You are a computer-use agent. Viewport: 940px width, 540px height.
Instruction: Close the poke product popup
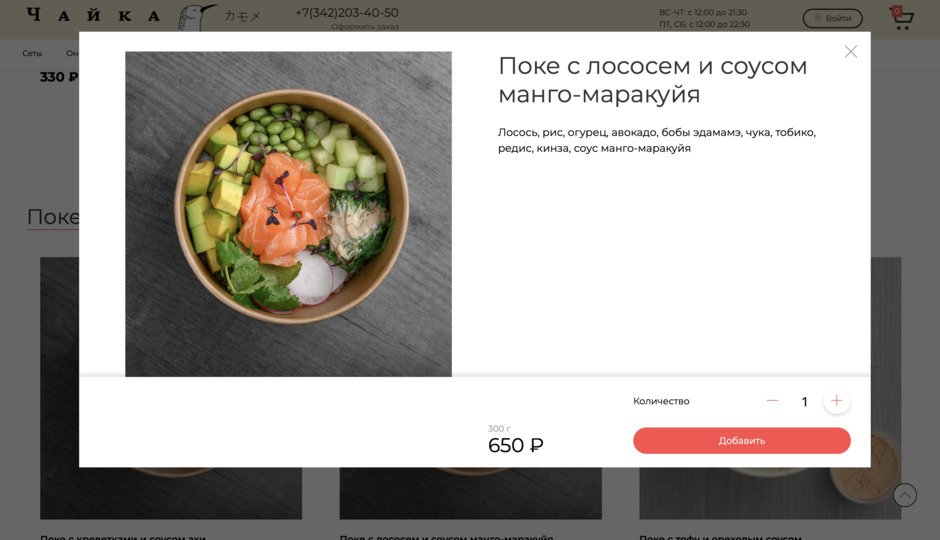tap(850, 52)
